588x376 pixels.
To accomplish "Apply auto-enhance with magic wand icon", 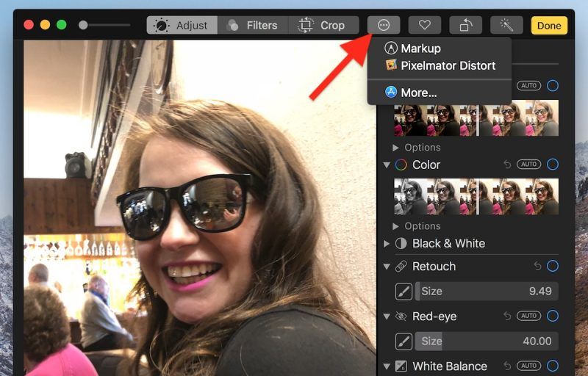I will 506,25.
